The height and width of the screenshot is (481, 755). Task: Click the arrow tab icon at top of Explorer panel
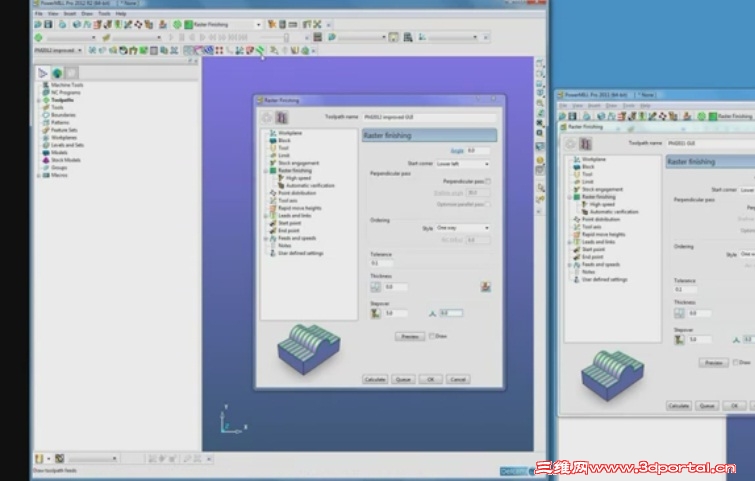43,73
